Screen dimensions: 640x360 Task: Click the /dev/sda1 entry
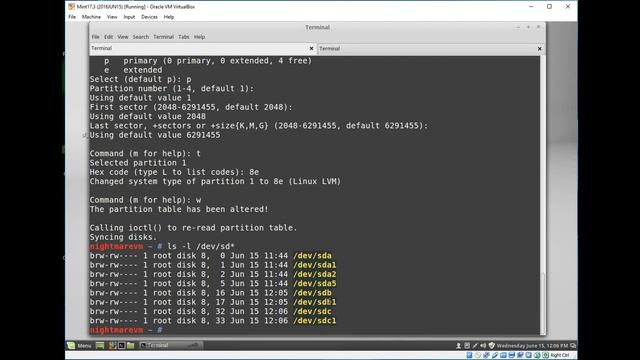[315, 265]
